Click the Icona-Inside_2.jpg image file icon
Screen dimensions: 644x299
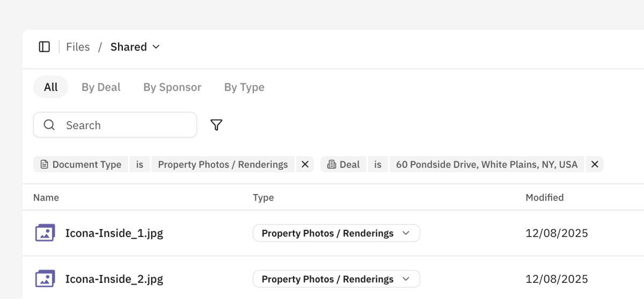coord(45,279)
